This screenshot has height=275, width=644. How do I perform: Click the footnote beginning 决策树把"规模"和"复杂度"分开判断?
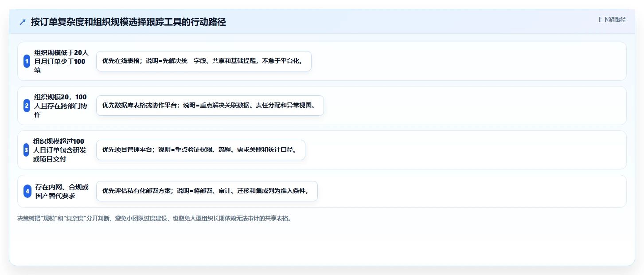(154, 218)
